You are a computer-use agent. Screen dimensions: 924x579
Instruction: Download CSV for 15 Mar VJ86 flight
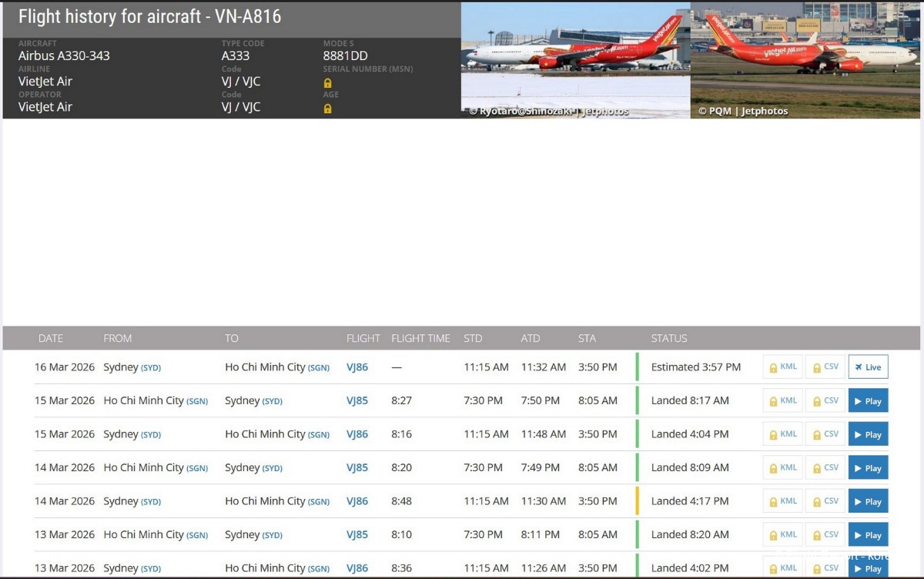[x=825, y=434]
